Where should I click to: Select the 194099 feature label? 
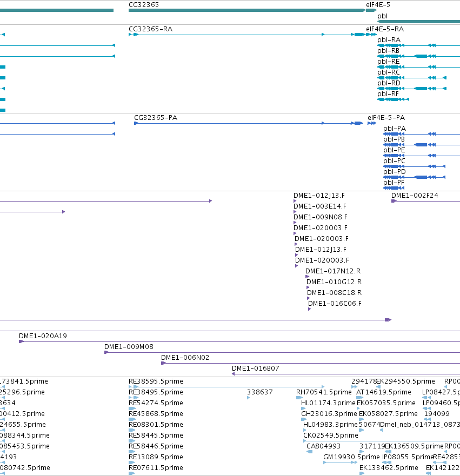437,414
